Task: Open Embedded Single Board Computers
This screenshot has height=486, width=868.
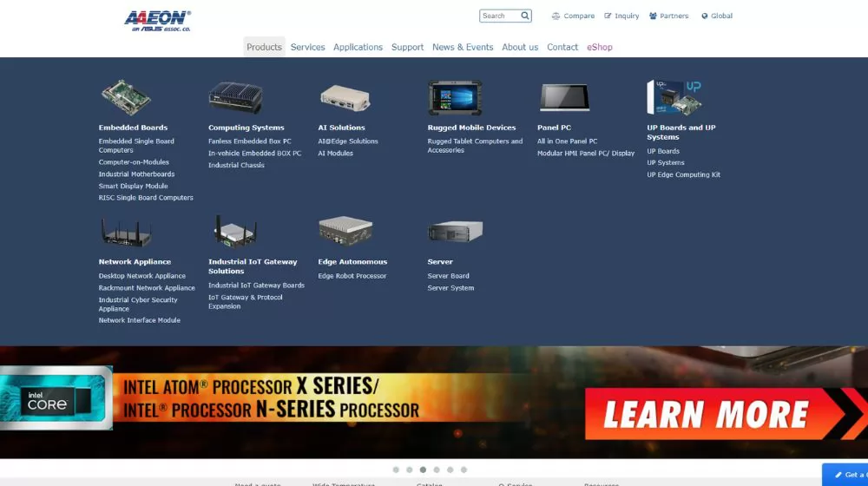Action: tap(136, 146)
